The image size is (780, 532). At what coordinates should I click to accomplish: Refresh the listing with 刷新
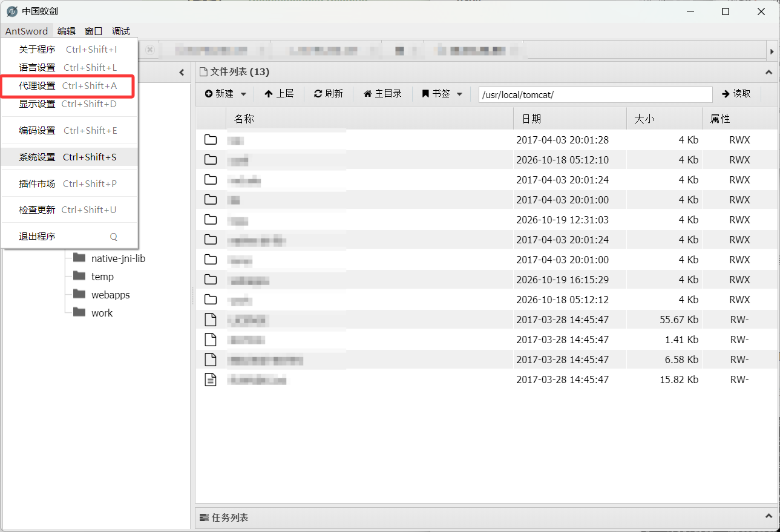[329, 94]
